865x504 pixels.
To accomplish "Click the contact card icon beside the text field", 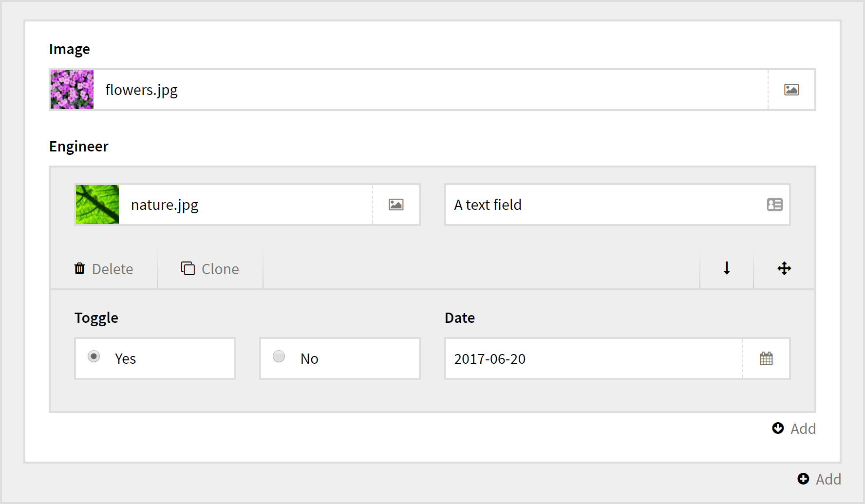I will pos(774,205).
